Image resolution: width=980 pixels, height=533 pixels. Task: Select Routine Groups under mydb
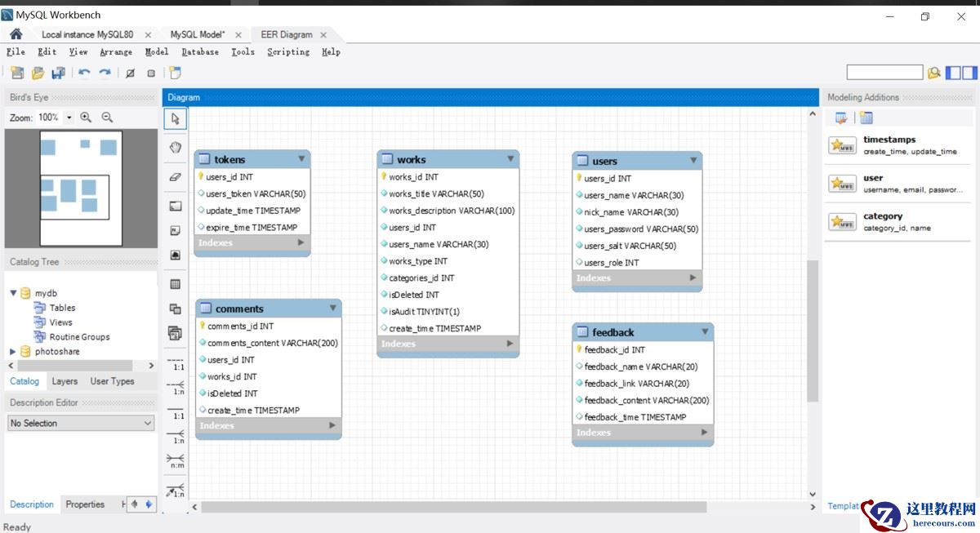pyautogui.click(x=79, y=336)
